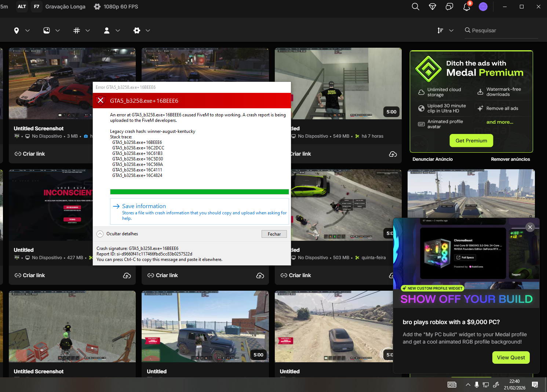Open the search magnifier icon in title bar
This screenshot has width=547, height=392.
click(415, 7)
